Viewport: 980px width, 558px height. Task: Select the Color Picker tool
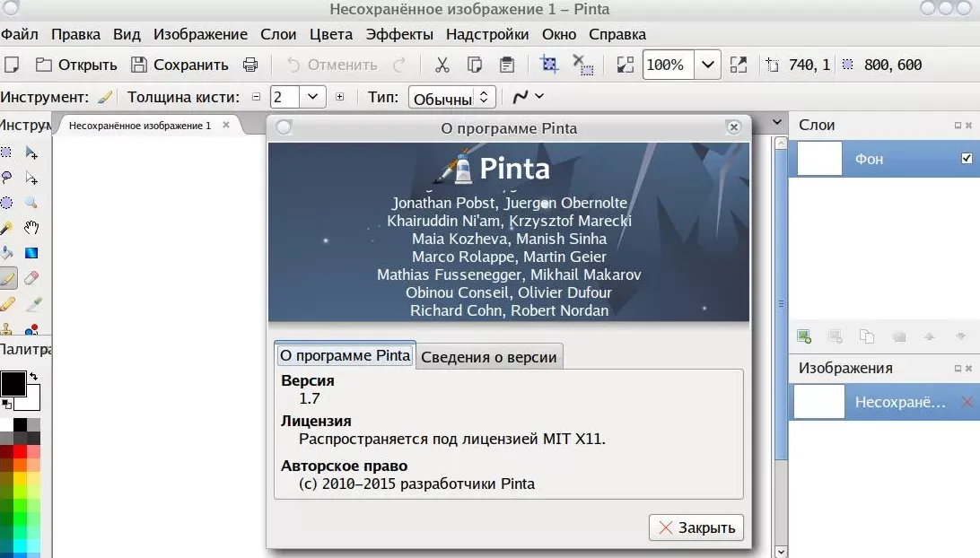[33, 304]
